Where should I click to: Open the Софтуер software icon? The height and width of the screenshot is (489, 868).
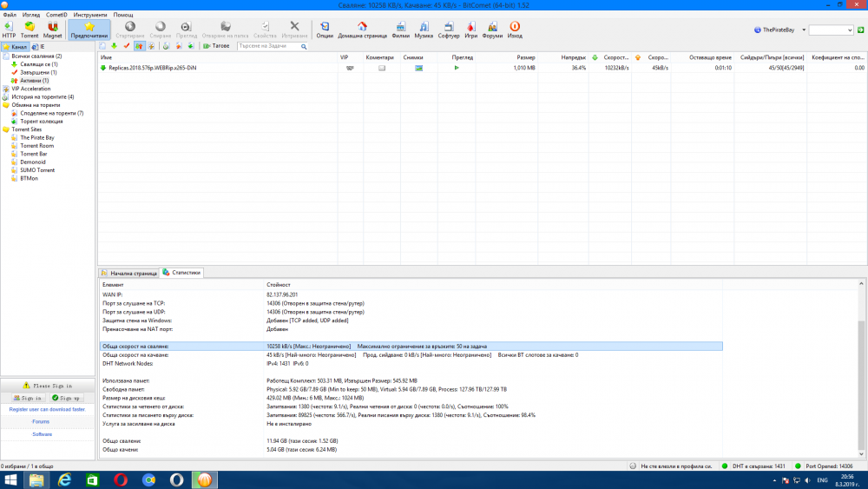(x=449, y=30)
